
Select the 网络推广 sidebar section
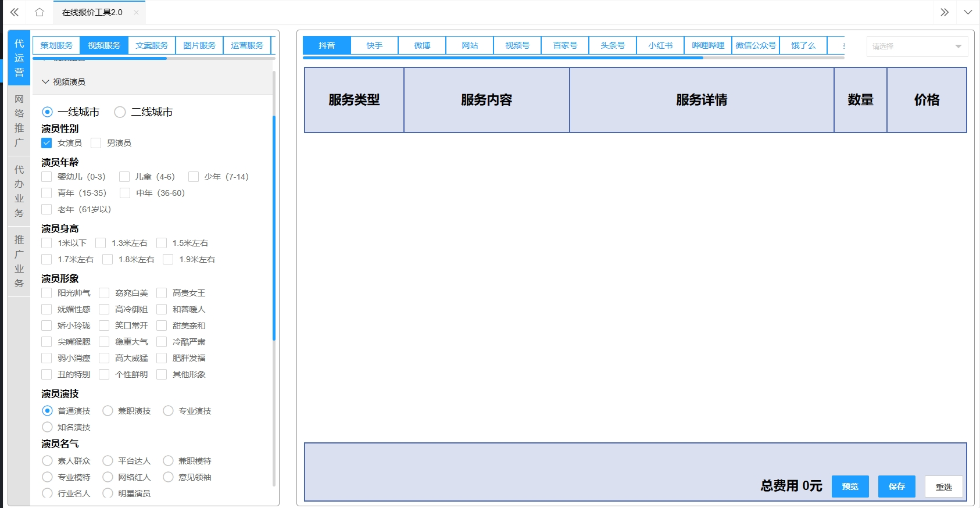pos(19,121)
